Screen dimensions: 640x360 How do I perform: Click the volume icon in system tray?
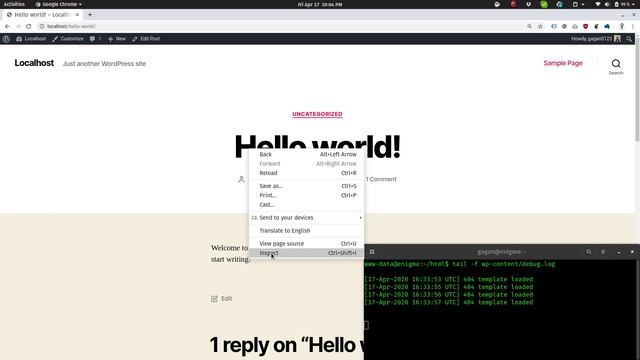[607, 4]
